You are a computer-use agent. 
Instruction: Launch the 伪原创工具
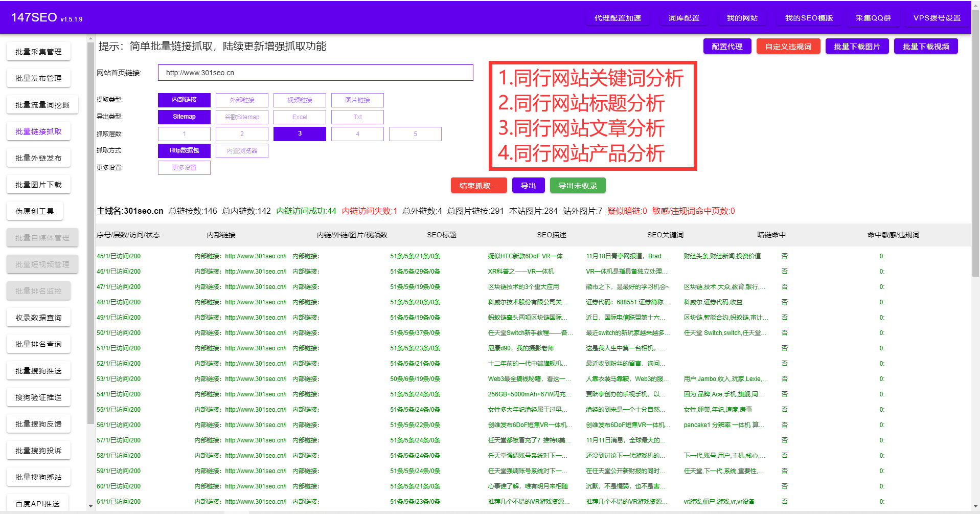point(34,211)
